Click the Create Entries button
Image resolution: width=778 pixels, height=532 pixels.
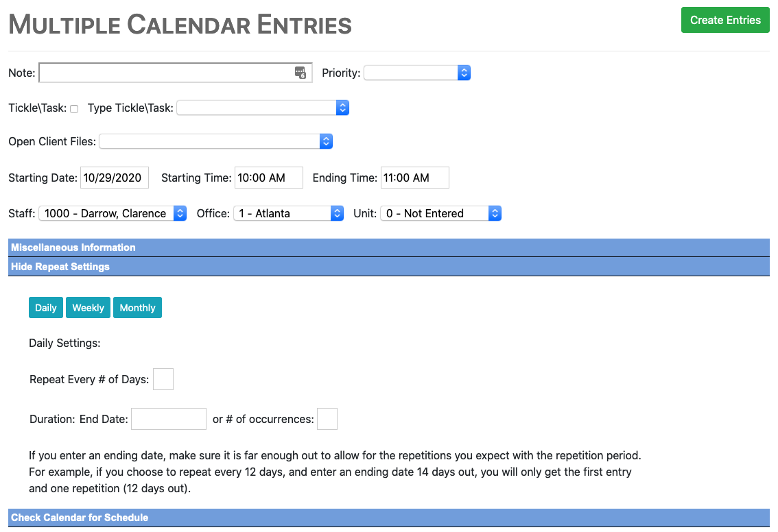[x=724, y=21]
